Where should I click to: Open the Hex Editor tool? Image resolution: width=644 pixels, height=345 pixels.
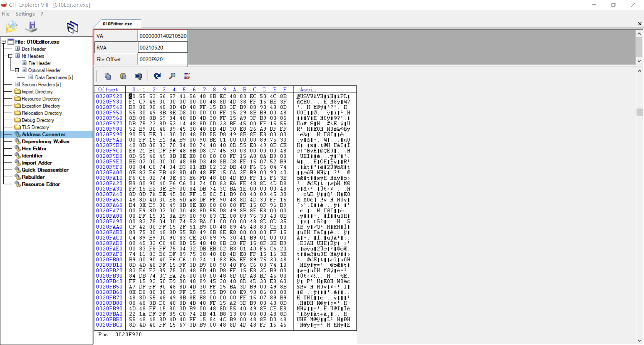click(34, 149)
